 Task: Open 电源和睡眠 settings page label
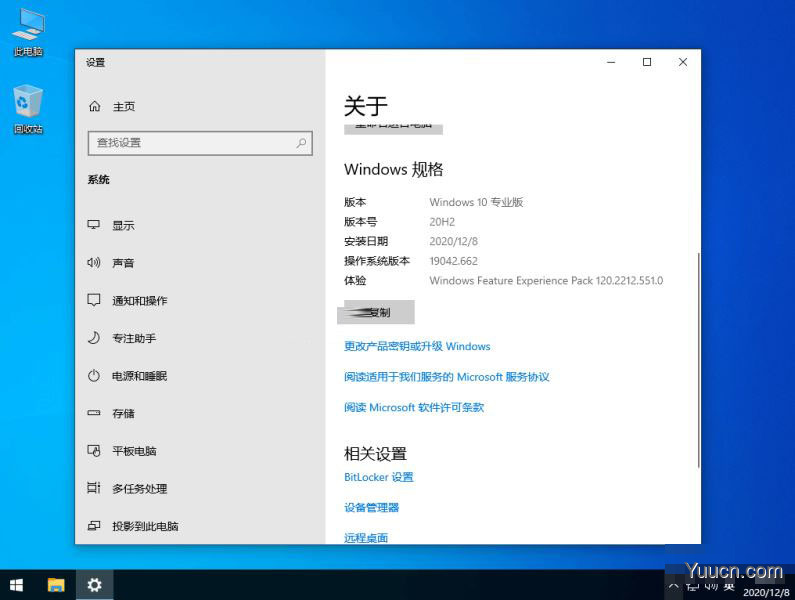tap(139, 376)
